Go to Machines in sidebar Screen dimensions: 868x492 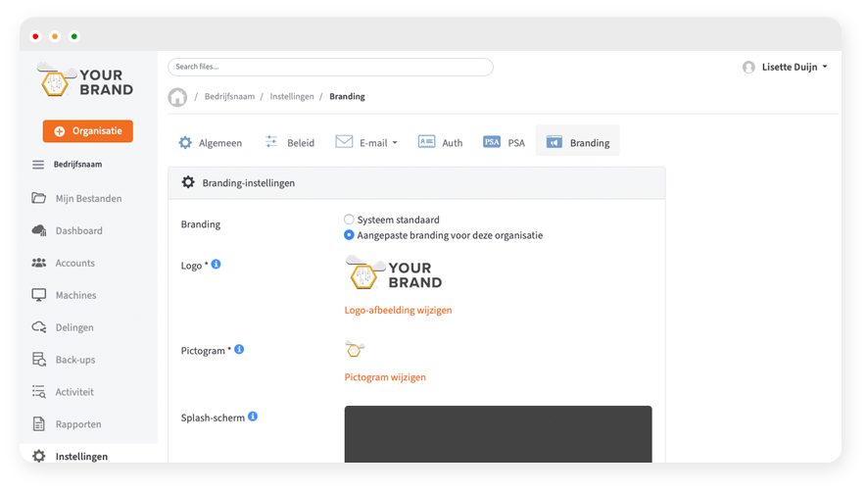coord(75,295)
